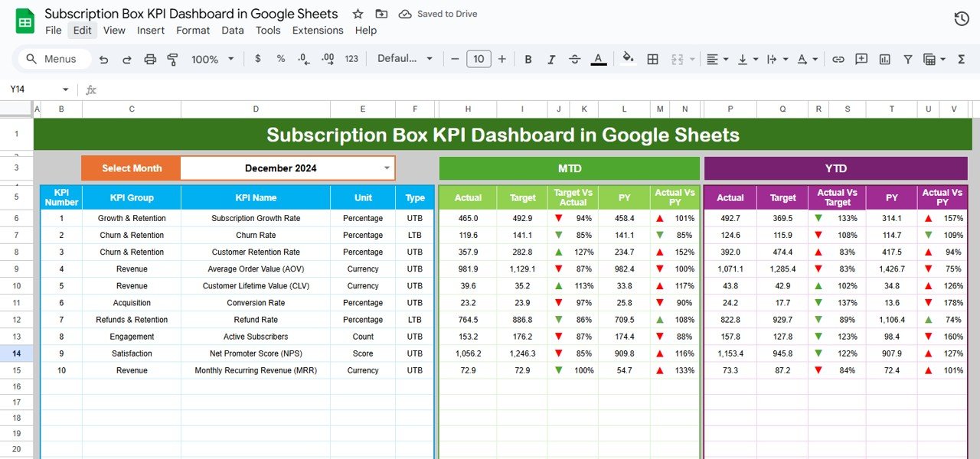Format as percent
The height and width of the screenshot is (459, 980).
(281, 59)
